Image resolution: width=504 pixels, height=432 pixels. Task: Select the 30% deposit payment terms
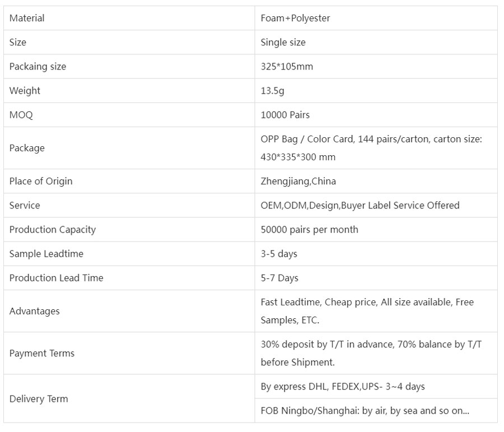pyautogui.click(x=371, y=353)
